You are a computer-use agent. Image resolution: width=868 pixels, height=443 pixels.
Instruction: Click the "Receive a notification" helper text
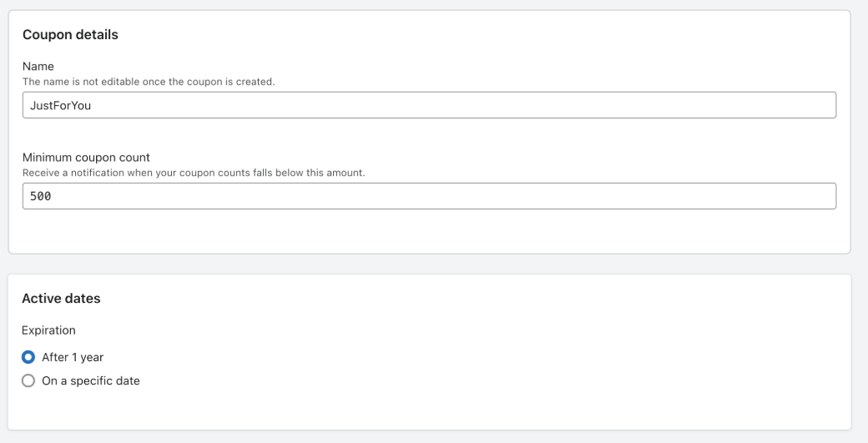(194, 173)
